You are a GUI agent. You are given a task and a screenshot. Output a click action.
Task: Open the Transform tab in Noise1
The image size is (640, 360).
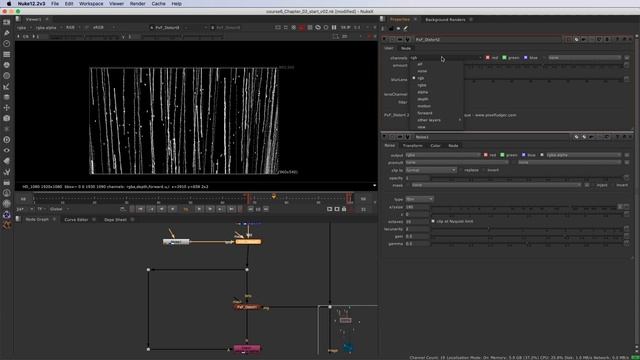coord(412,146)
